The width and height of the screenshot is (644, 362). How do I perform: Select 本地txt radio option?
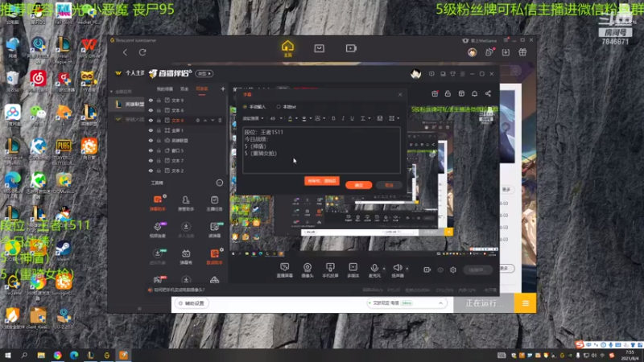(279, 107)
